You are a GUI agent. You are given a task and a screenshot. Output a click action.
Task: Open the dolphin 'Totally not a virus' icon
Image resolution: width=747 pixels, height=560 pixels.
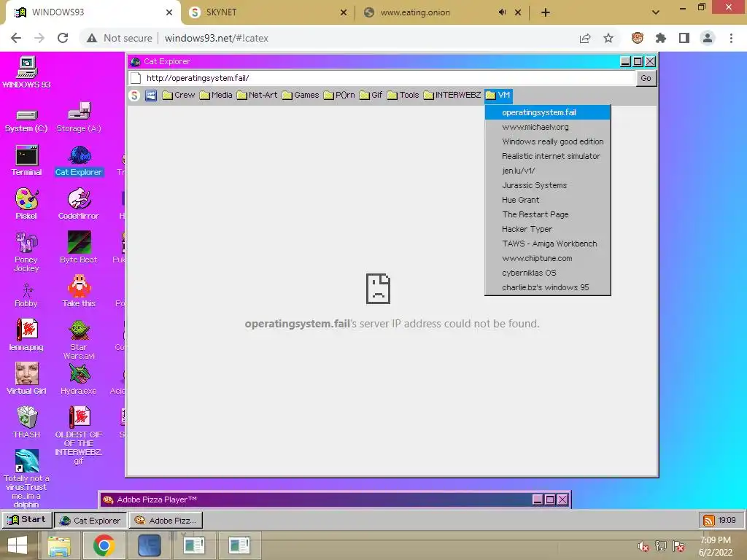click(26, 478)
